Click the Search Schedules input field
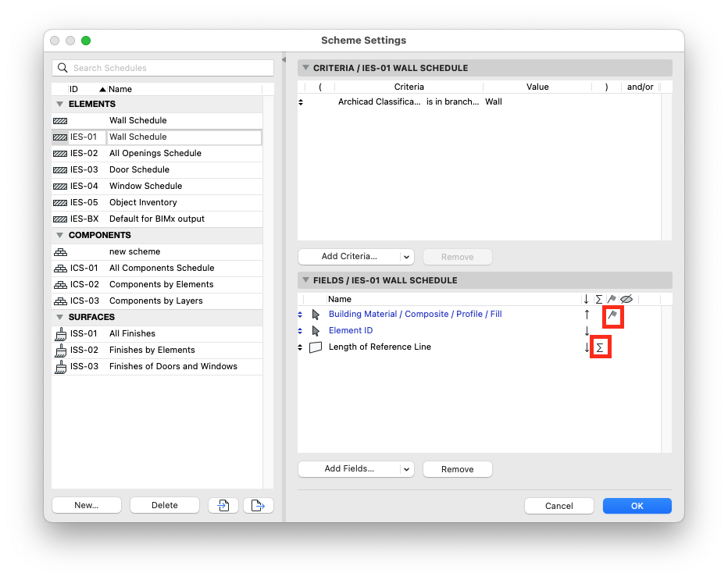Image resolution: width=728 pixels, height=580 pixels. (x=163, y=68)
